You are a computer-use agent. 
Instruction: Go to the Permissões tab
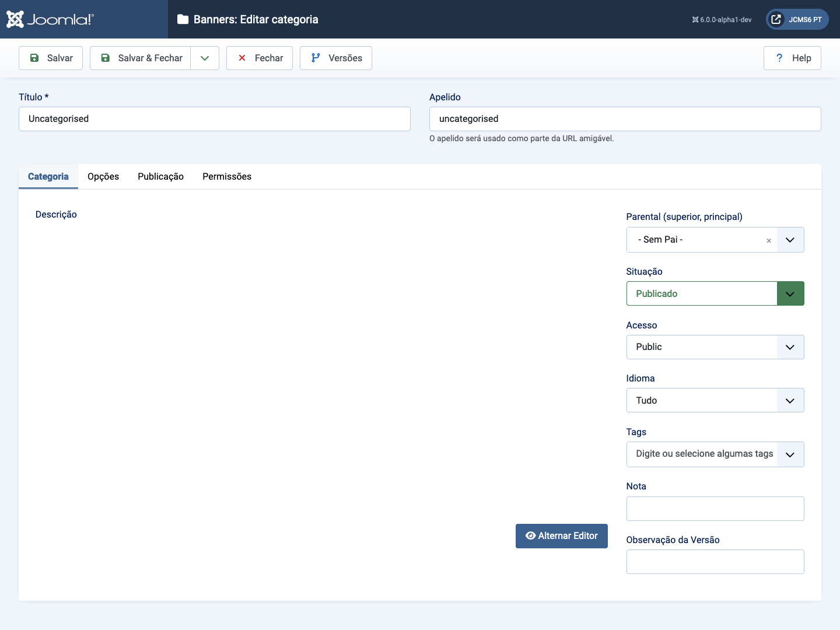pos(227,176)
